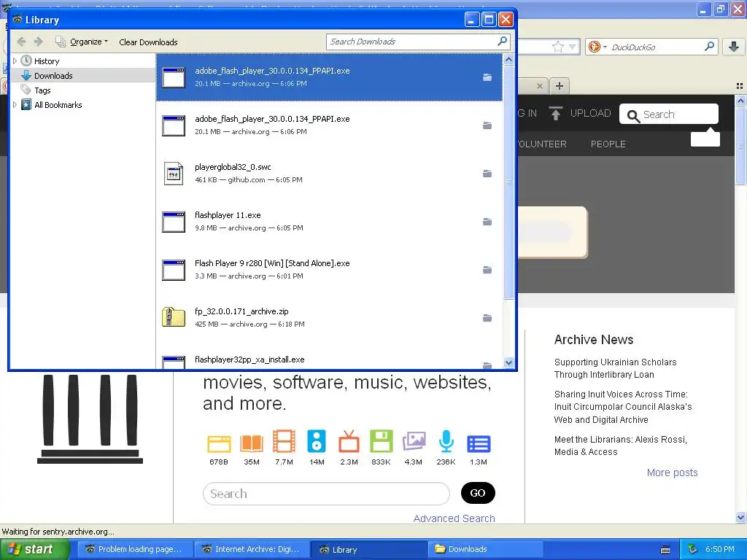Click the main archive.org Search field
Screen dimensions: 747x560
point(326,494)
